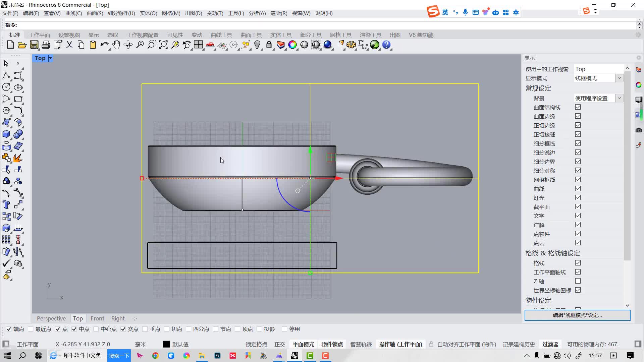The width and height of the screenshot is (644, 362).
Task: Click the selection arrow tool
Action: (x=6, y=63)
